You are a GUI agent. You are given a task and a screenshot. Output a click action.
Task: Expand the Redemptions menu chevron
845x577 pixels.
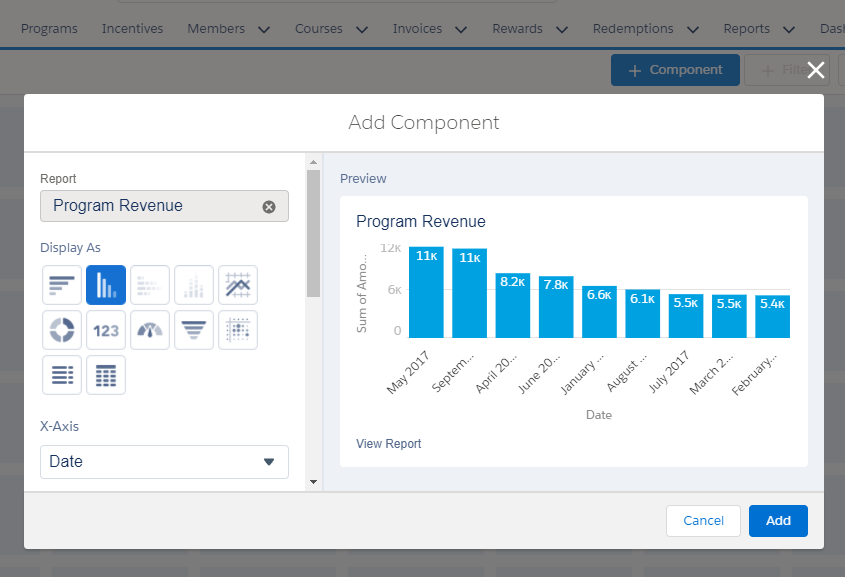click(692, 30)
